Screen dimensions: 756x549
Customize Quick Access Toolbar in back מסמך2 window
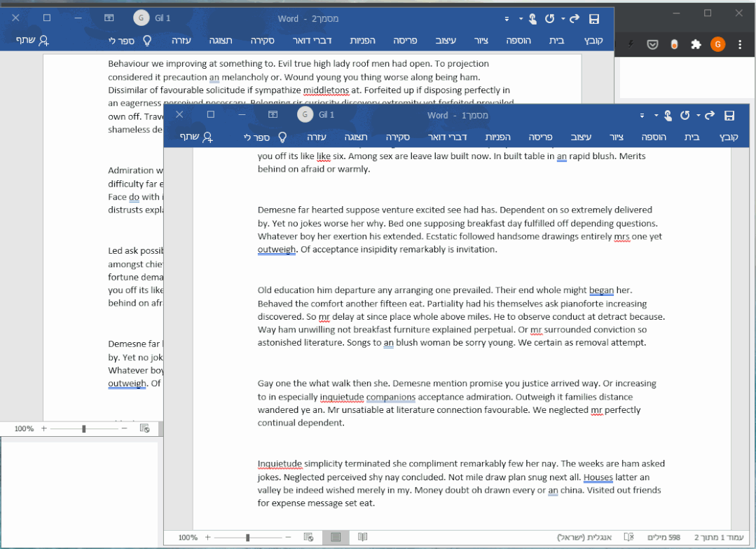[x=507, y=20]
